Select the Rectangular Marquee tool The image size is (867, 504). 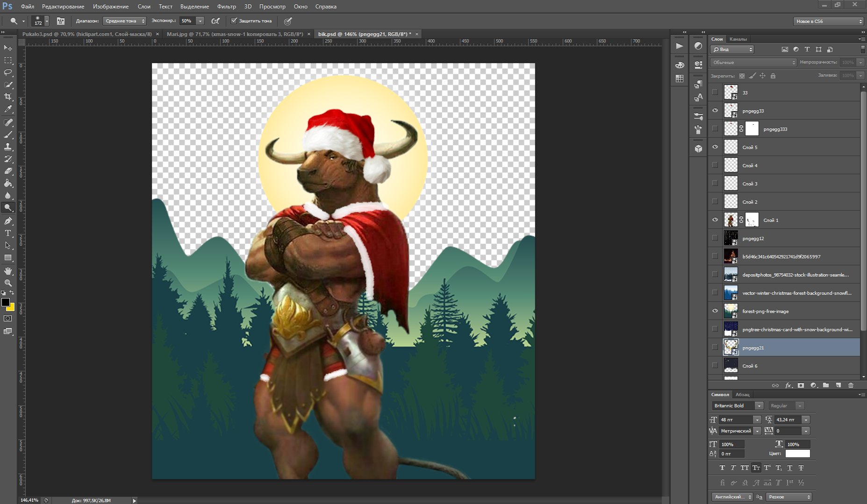[x=8, y=60]
